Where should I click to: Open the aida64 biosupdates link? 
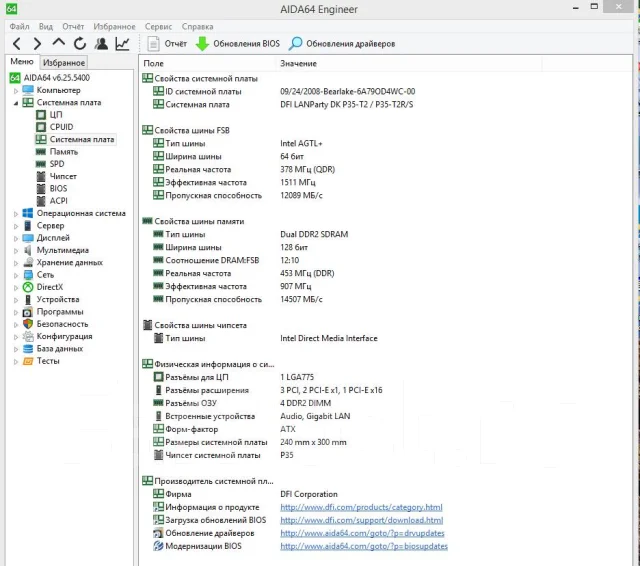point(364,546)
